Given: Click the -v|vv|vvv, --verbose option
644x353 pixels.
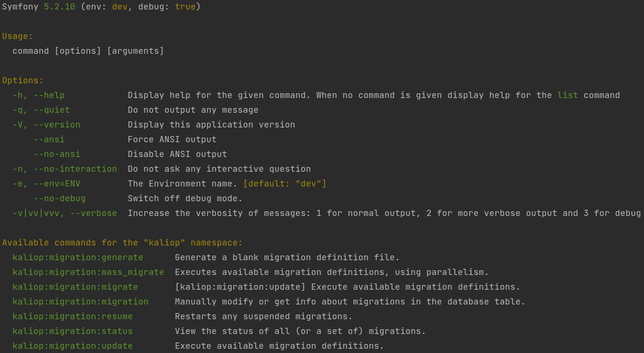Looking at the screenshot, I should point(64,213).
